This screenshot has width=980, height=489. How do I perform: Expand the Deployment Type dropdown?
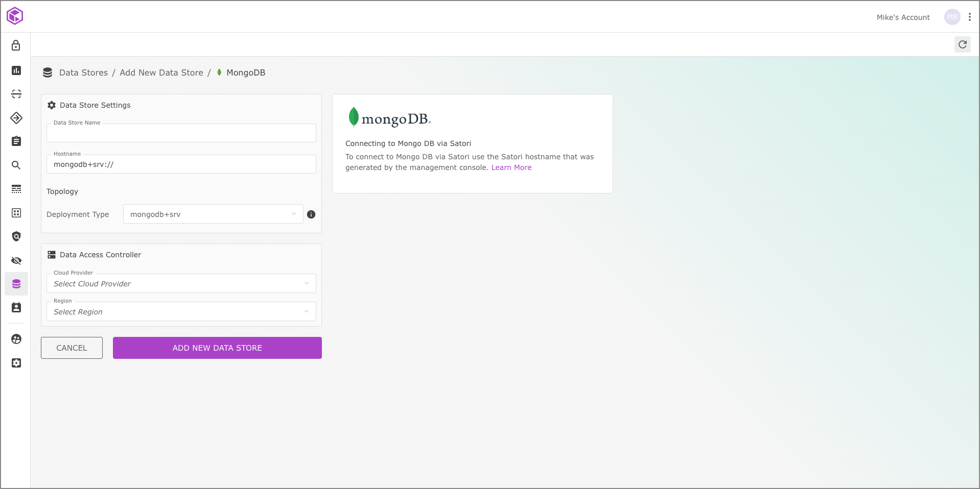[x=213, y=214]
